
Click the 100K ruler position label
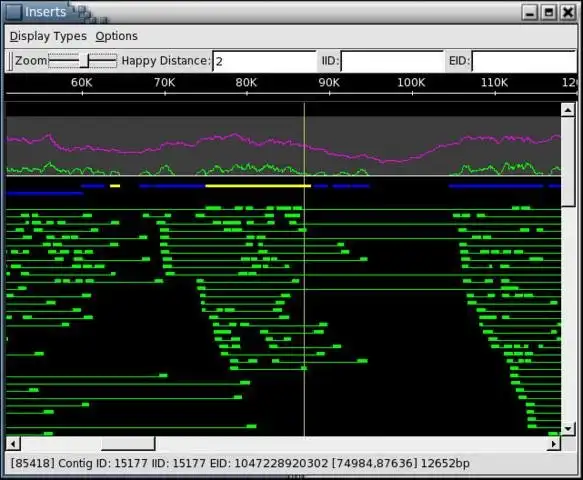pyautogui.click(x=411, y=83)
